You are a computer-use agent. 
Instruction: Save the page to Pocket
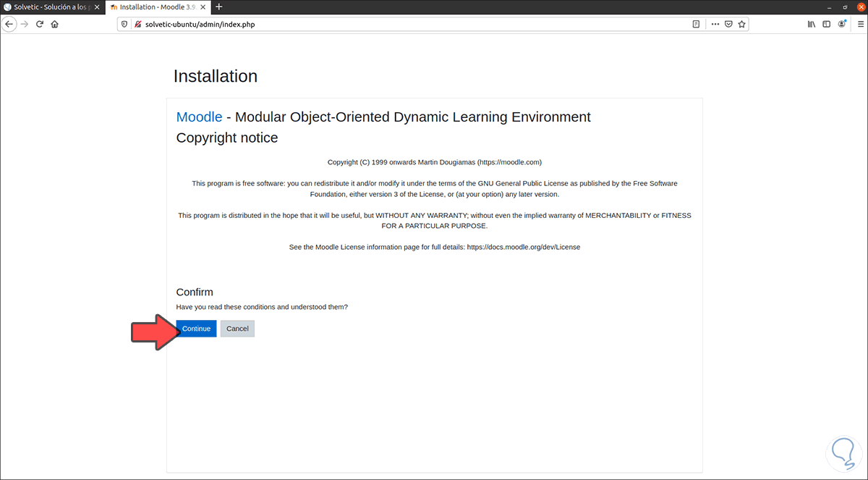coord(728,24)
